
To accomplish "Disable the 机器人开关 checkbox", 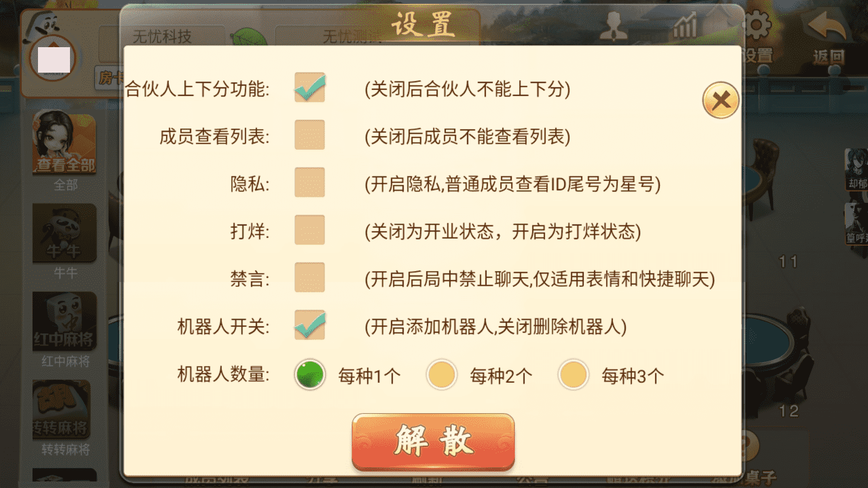I will pos(310,325).
